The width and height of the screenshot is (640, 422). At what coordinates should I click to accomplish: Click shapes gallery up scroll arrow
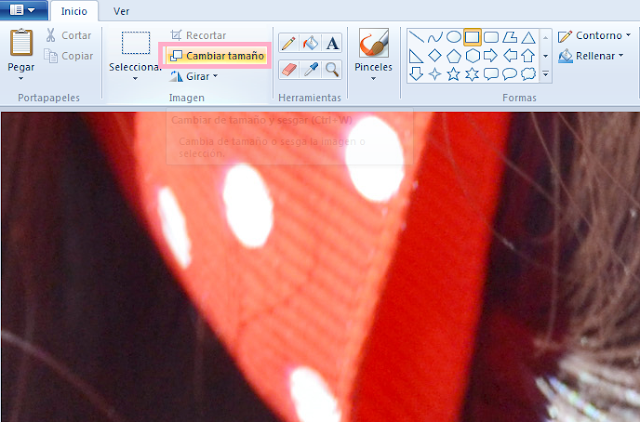coord(546,37)
